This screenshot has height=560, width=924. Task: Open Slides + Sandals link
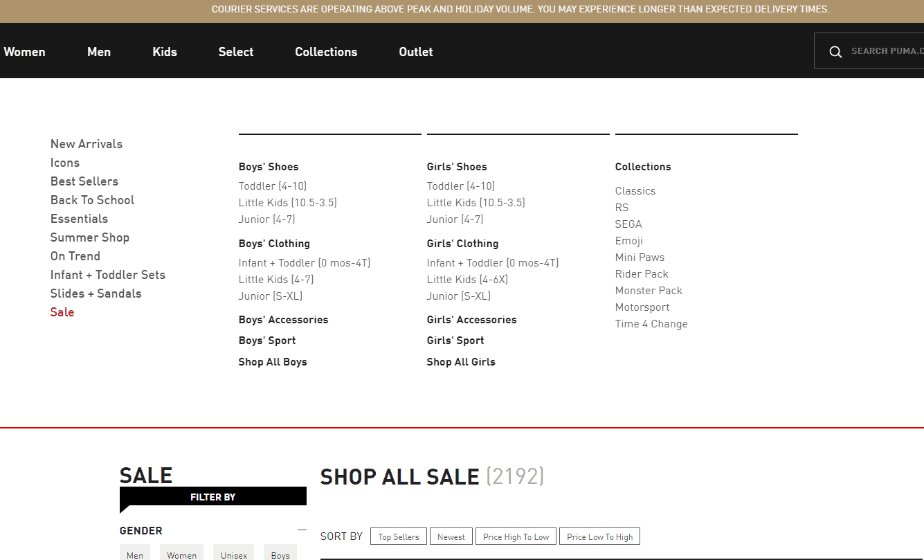pyautogui.click(x=96, y=293)
